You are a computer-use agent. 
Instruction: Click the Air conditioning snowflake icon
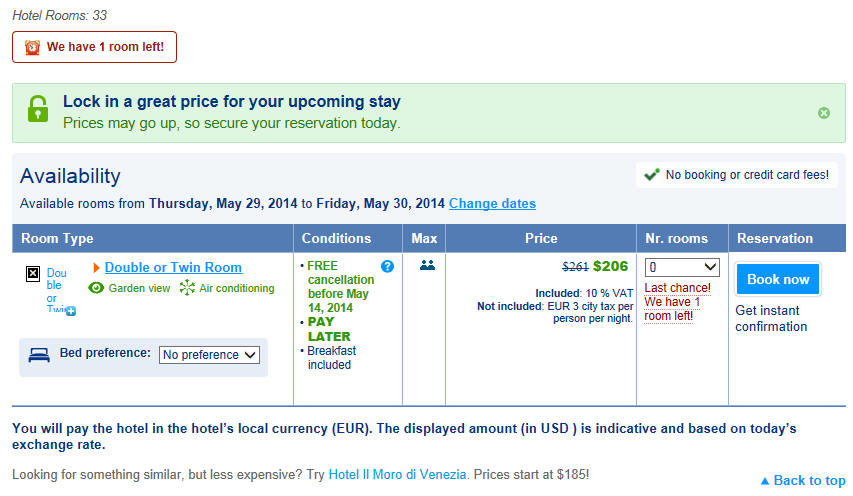[187, 287]
